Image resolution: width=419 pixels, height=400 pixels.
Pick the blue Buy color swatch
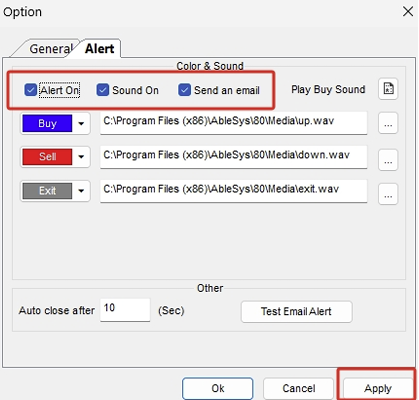pos(47,124)
